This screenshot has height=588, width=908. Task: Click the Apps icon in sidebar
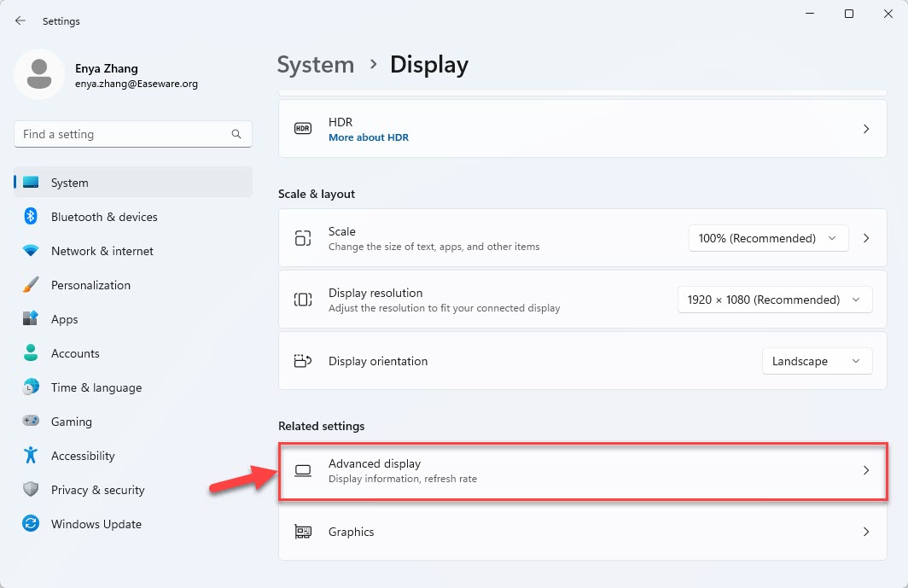(31, 318)
